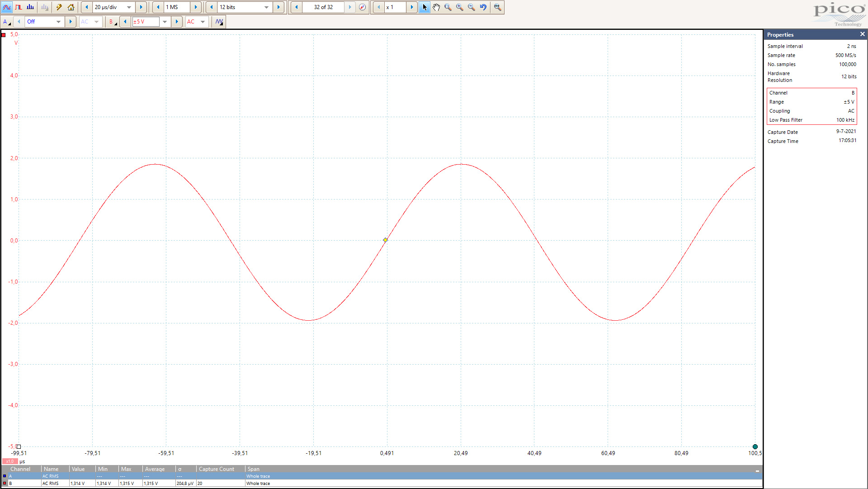Click the Sample rate 500 MS/s entry
This screenshot has height=489, width=868.
click(811, 55)
